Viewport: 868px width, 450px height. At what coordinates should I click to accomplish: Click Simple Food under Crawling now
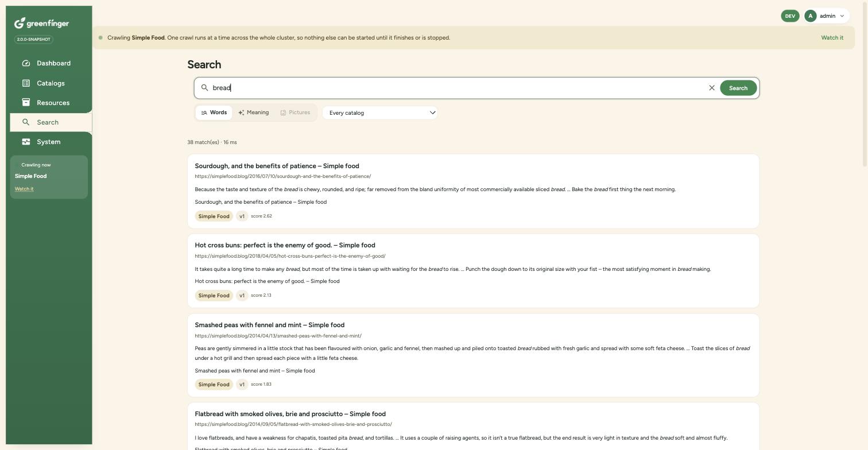tap(30, 176)
